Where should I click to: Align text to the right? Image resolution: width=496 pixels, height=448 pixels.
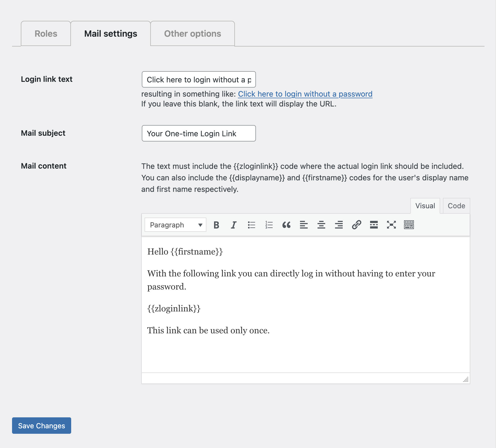339,225
